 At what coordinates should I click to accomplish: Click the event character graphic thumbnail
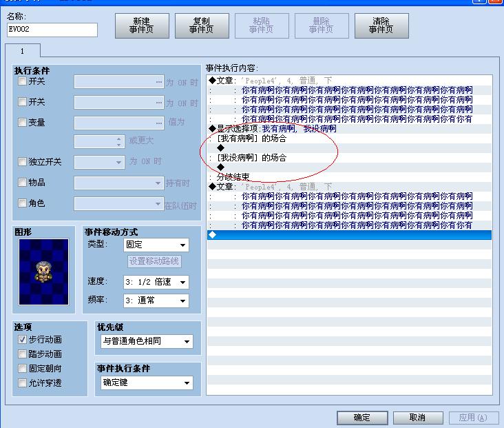(x=43, y=272)
